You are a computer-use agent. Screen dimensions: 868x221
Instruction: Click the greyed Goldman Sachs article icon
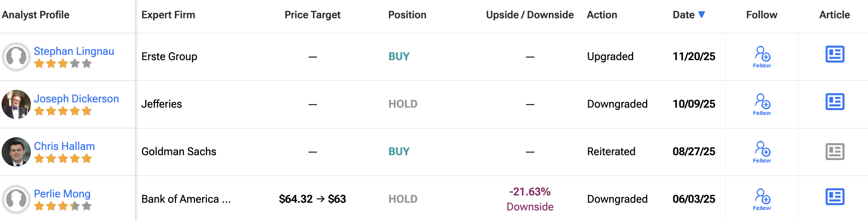(x=835, y=152)
